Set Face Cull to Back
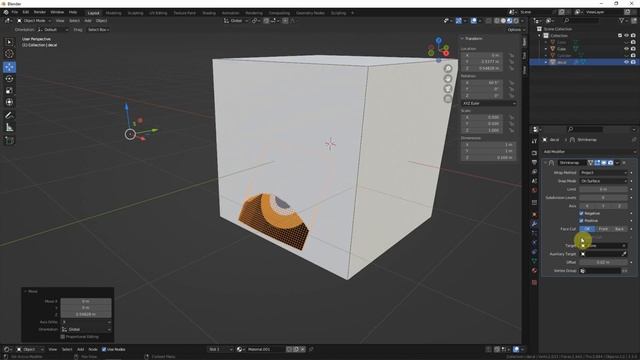Screen dimensions: 640x360 tap(619, 229)
